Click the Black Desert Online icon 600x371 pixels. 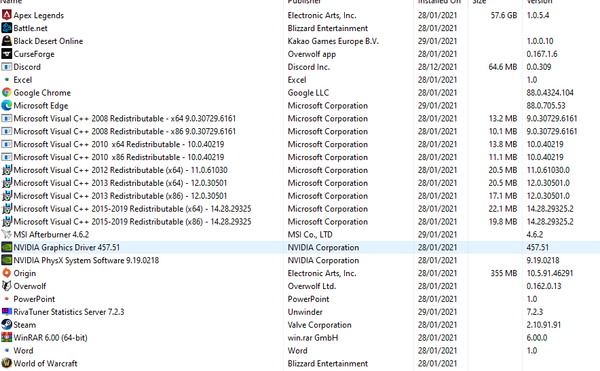click(7, 41)
